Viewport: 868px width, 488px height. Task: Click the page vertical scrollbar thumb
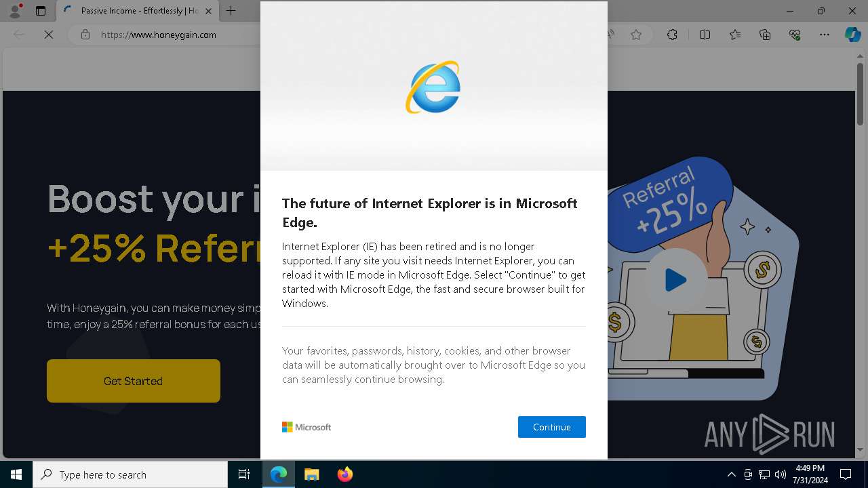point(861,94)
